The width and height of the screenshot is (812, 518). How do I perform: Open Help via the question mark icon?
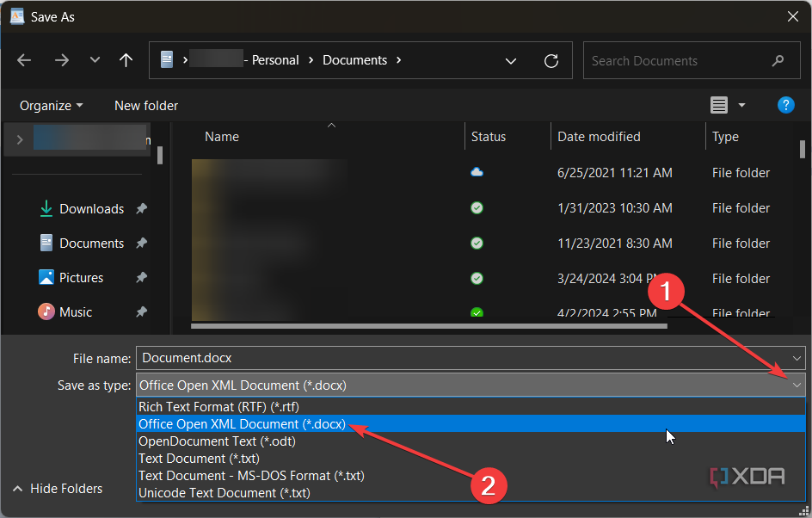785,105
